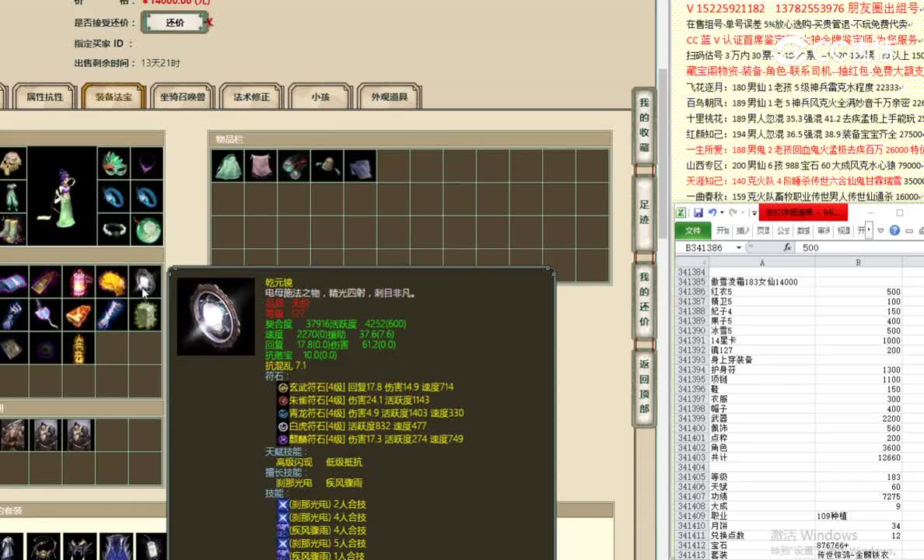
Task: Click the Save icon in Excel toolbar
Action: click(698, 212)
